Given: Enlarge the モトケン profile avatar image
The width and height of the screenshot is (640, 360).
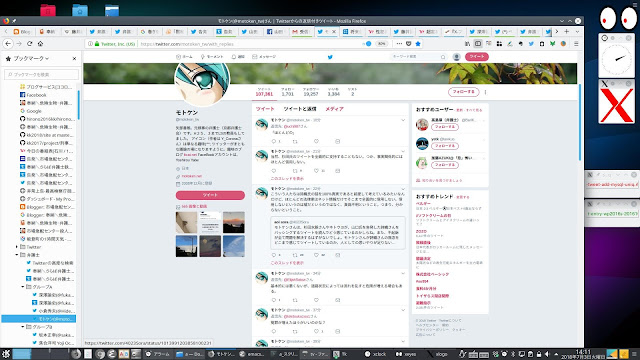Looking at the screenshot, I should 202,80.
